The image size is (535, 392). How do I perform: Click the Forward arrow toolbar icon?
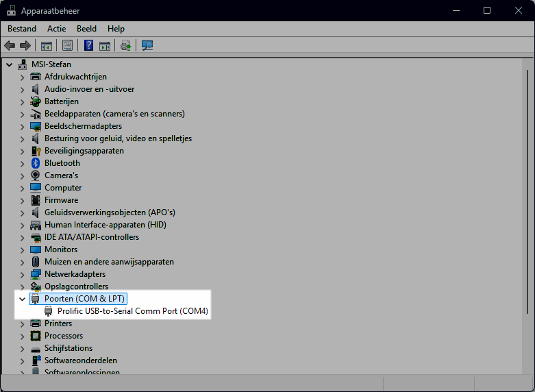point(25,46)
